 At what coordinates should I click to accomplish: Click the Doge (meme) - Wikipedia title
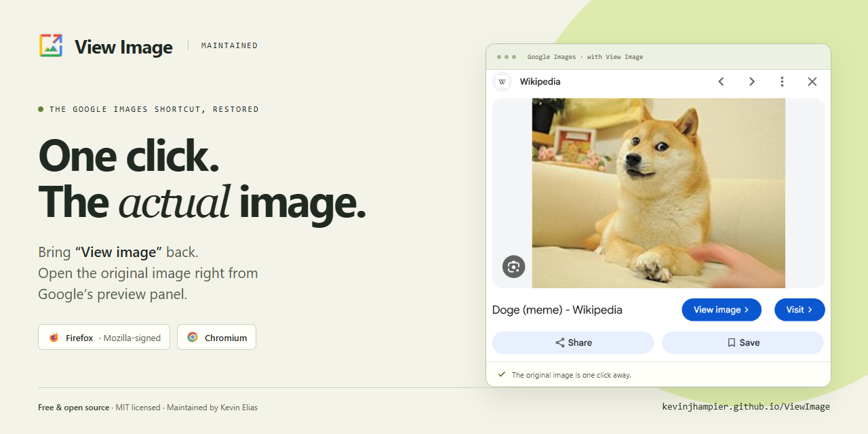tap(557, 310)
